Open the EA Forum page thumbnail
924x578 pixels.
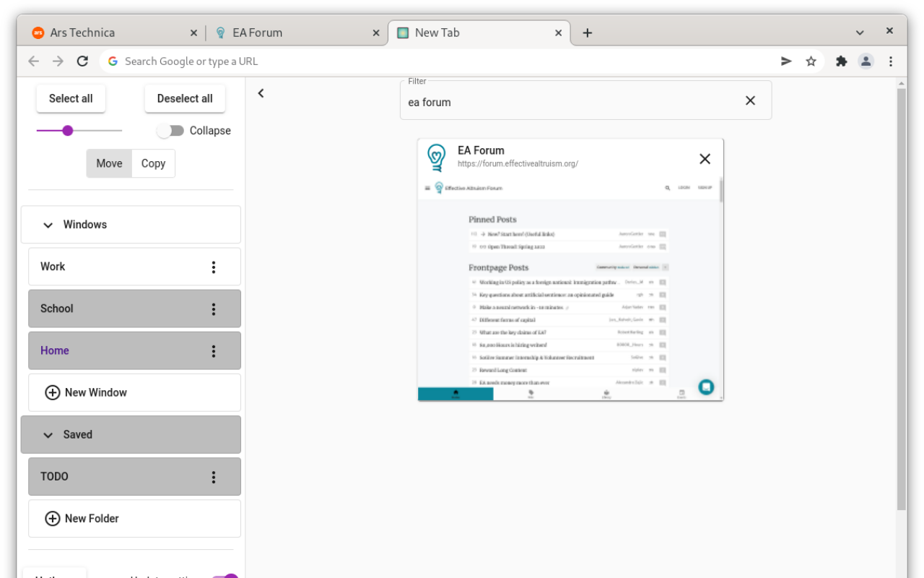570,289
